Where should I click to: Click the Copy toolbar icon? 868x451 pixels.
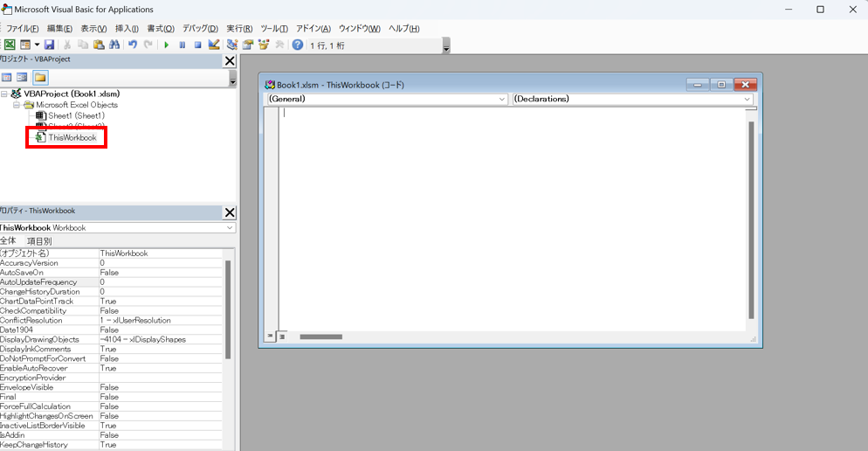click(83, 45)
